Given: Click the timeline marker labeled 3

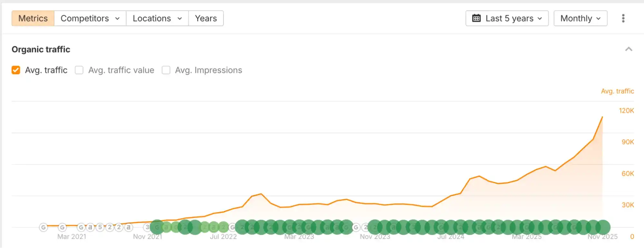Looking at the screenshot, I should pos(147,227).
